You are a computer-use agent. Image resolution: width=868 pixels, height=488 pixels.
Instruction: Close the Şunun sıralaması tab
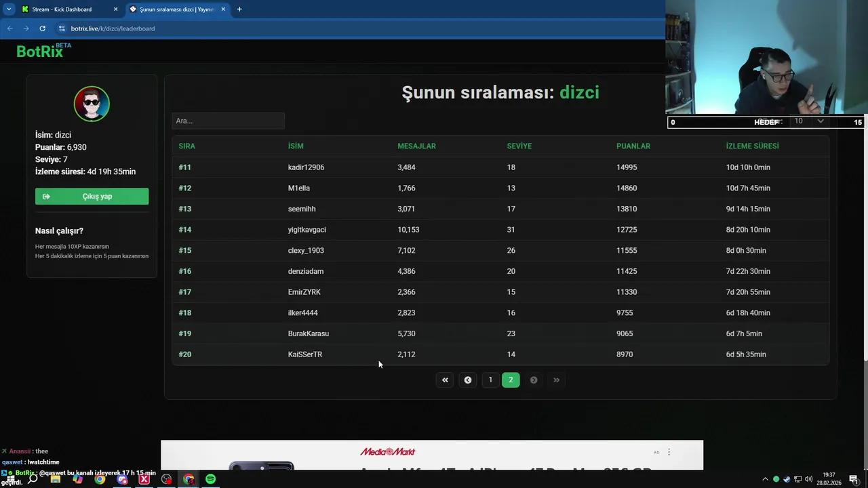(223, 9)
